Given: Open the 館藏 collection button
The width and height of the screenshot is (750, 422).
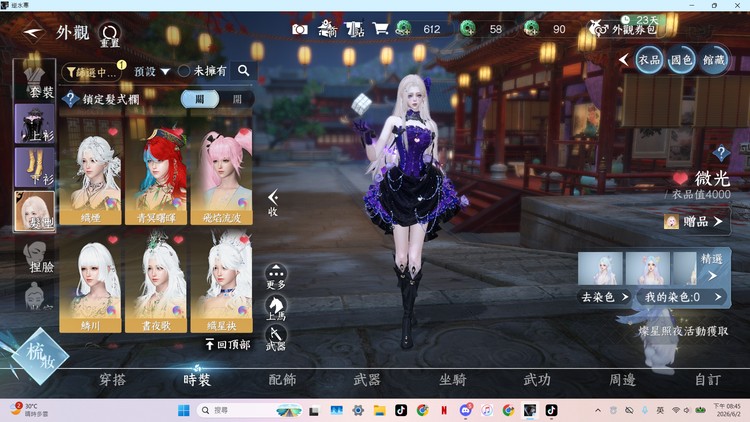Looking at the screenshot, I should pyautogui.click(x=714, y=60).
